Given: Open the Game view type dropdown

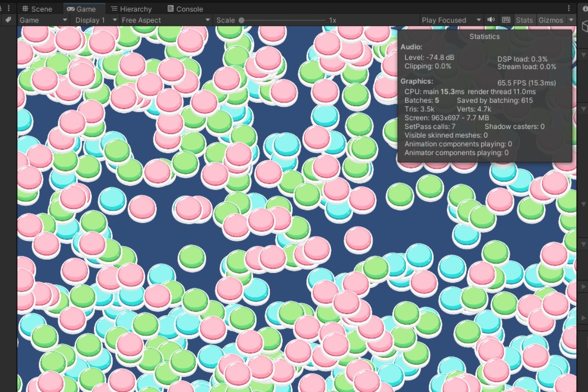Looking at the screenshot, I should pyautogui.click(x=43, y=20).
